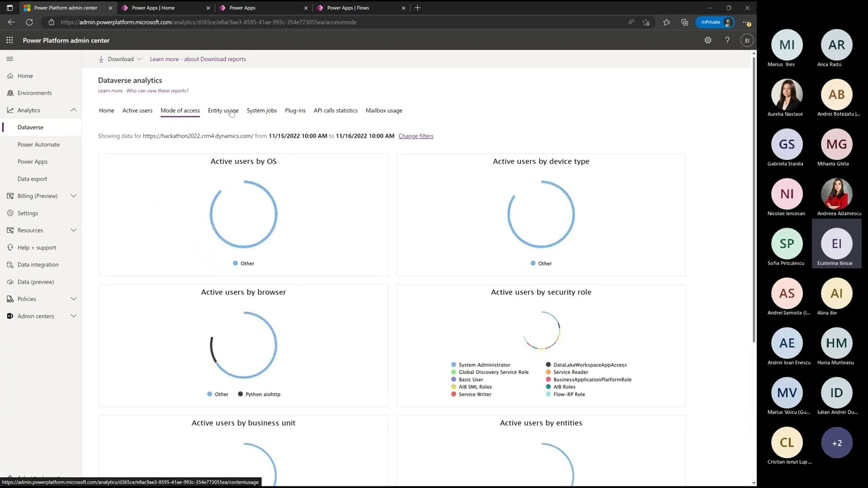Open the browser collections icon
This screenshot has width=868, height=488.
coord(685,22)
